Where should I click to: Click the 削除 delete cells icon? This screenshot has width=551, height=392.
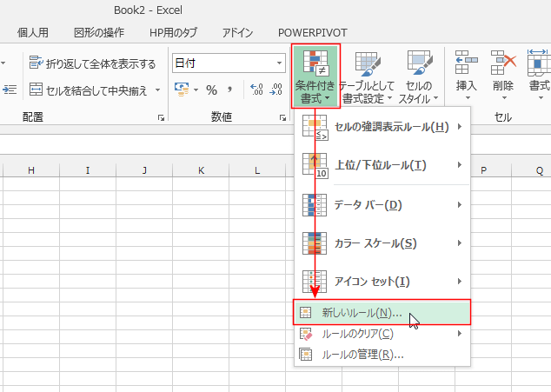pos(503,63)
